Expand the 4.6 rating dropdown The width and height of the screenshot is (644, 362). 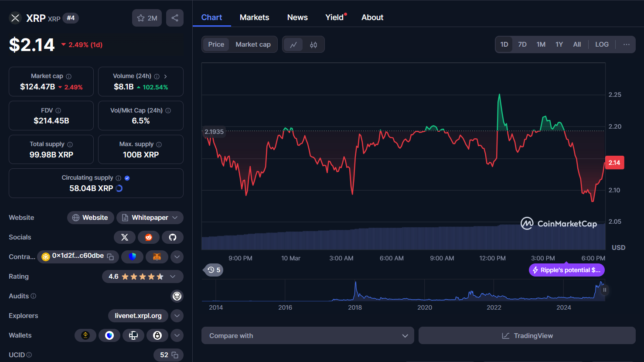pos(173,277)
